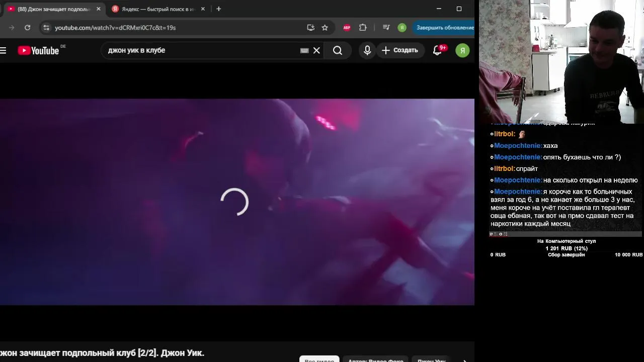Viewport: 644px width, 362px height.
Task: Click the '1 201 RUB (12%)' amount
Action: click(x=567, y=248)
